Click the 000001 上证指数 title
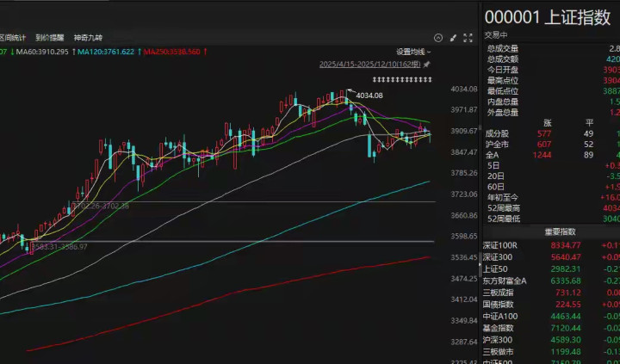The width and height of the screenshot is (620, 364). coord(548,17)
